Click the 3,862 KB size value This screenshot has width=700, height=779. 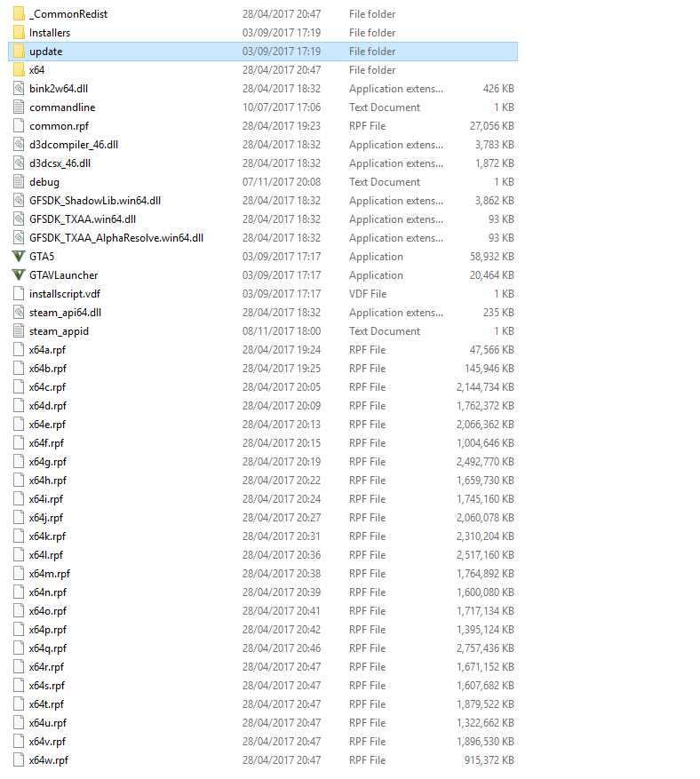tap(494, 200)
